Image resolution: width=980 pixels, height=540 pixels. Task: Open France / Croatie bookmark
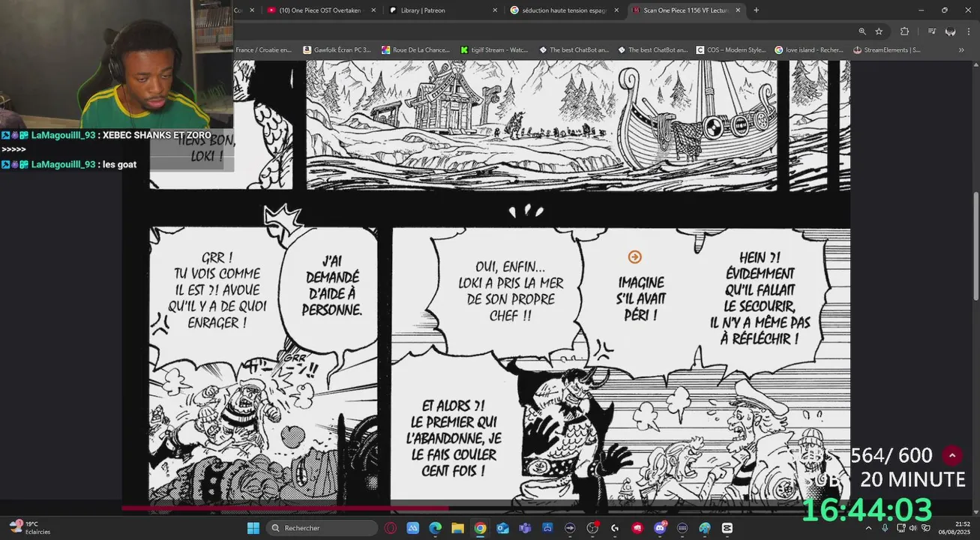coord(263,50)
